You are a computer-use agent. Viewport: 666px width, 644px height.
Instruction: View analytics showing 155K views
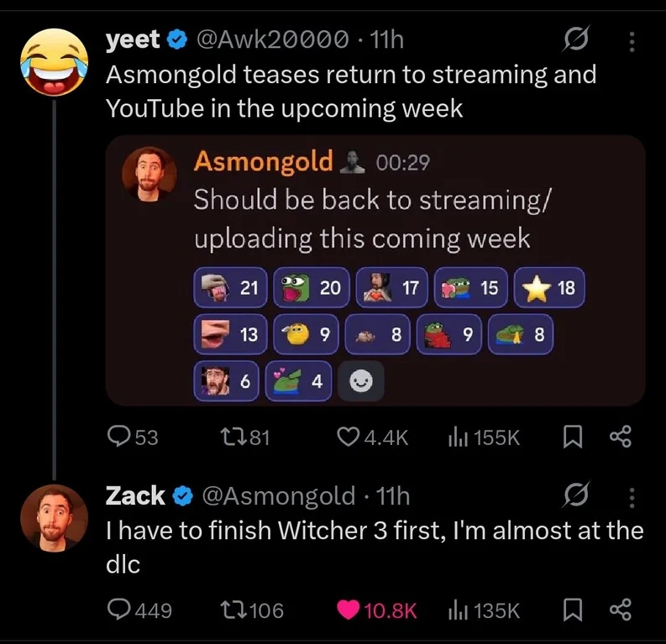pyautogui.click(x=484, y=437)
